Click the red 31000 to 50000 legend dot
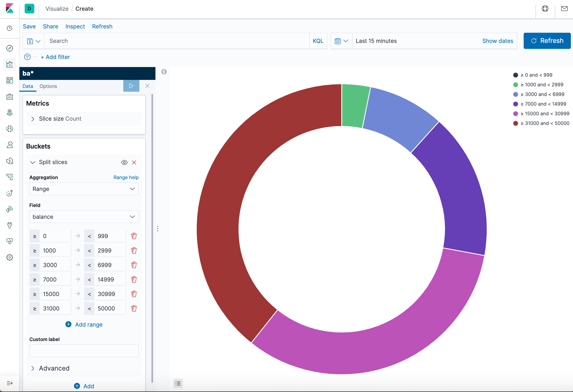This screenshot has width=573, height=392. (x=515, y=123)
